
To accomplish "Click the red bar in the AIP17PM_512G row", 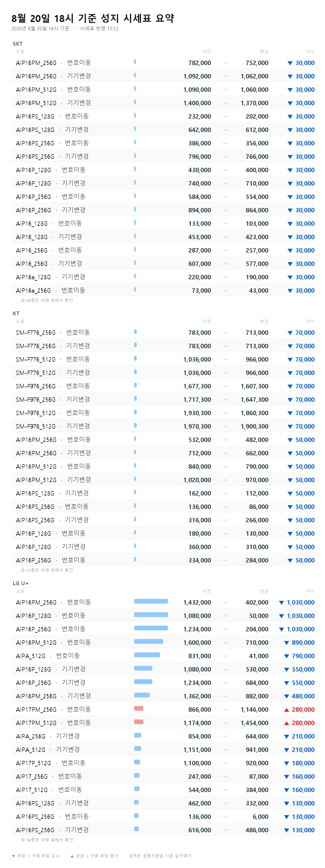I will (139, 722).
